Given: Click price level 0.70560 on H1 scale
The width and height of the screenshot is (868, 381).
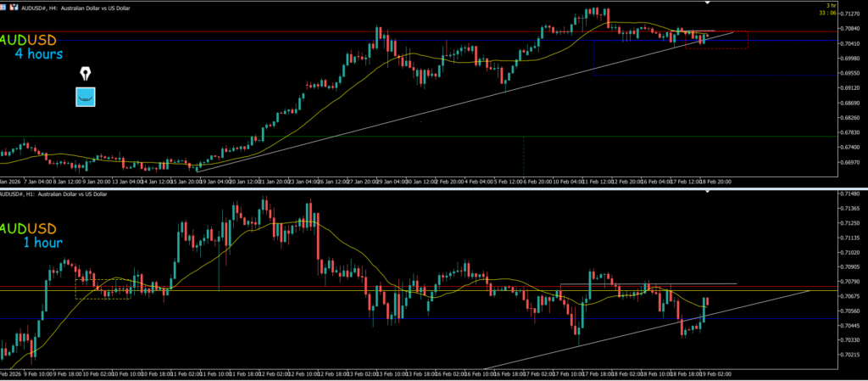Looking at the screenshot, I should click(848, 311).
